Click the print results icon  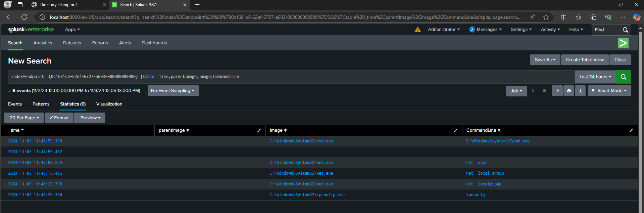pyautogui.click(x=569, y=91)
